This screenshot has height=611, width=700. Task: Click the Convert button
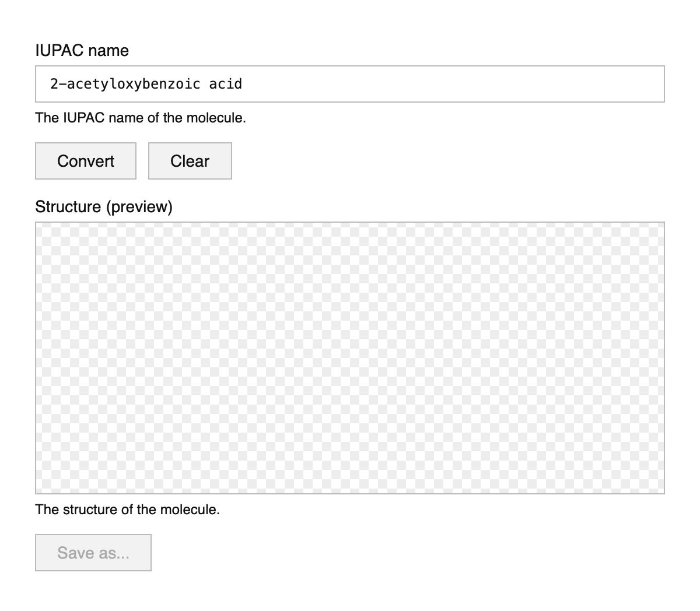click(86, 161)
